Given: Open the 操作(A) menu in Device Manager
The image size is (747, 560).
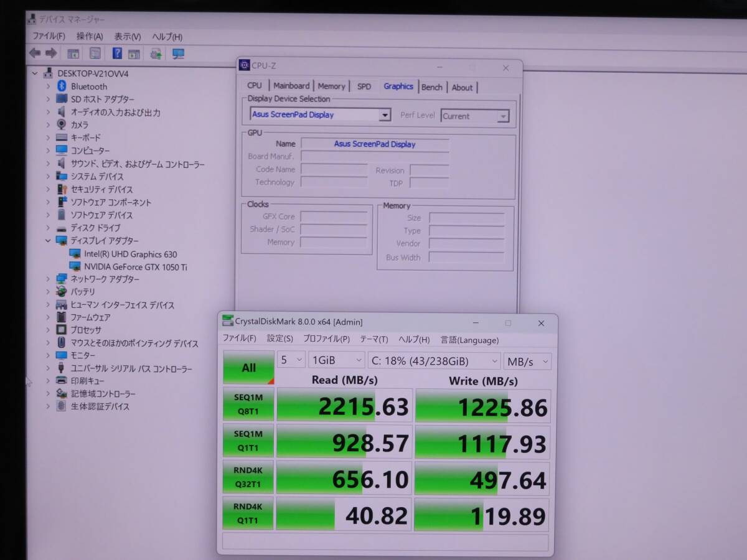Looking at the screenshot, I should pos(90,37).
